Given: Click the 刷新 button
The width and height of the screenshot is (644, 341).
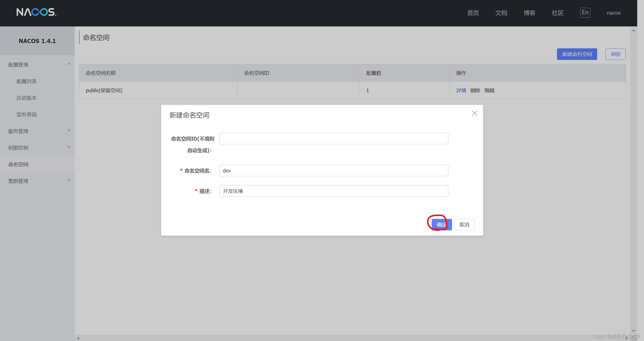Looking at the screenshot, I should coord(616,54).
